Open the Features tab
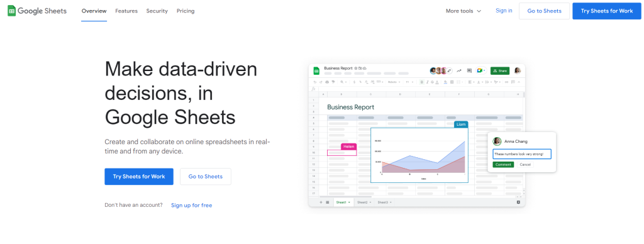The width and height of the screenshot is (644, 244). (x=126, y=11)
